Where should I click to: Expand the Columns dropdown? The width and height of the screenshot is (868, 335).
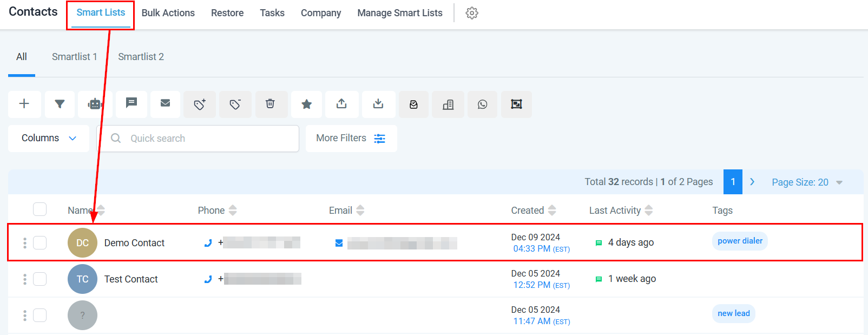(49, 139)
